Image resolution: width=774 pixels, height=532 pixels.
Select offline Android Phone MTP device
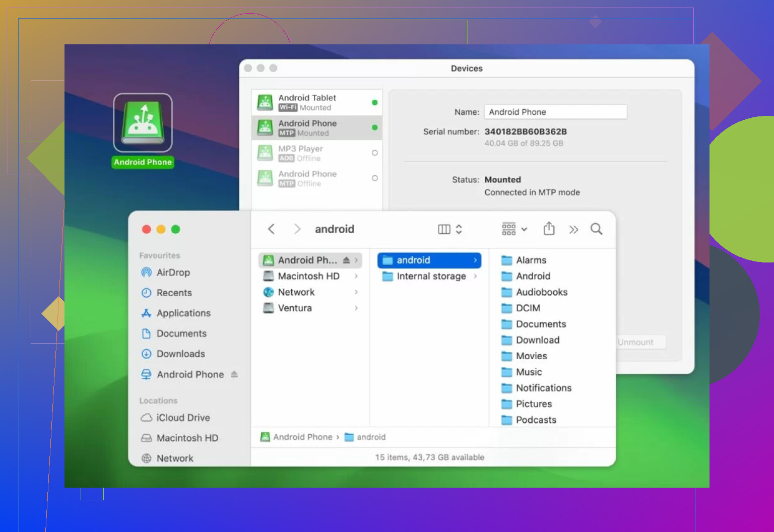point(317,178)
